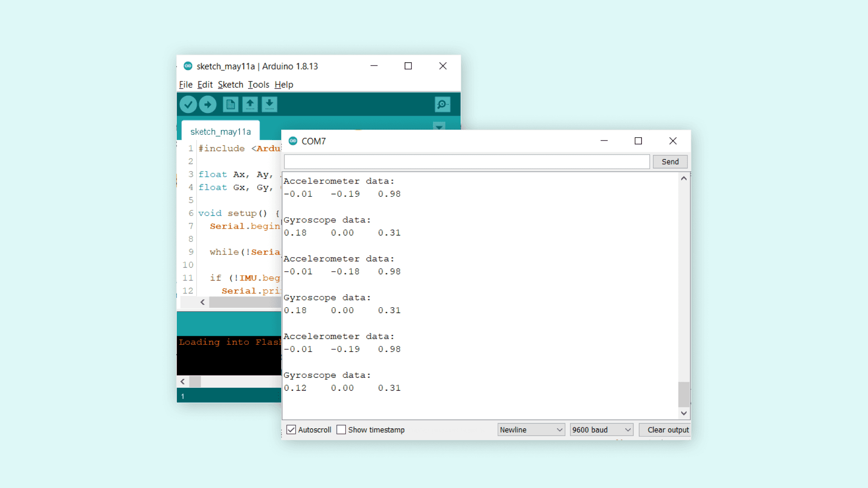Click the serial message input field
The image size is (868, 488).
coord(467,162)
